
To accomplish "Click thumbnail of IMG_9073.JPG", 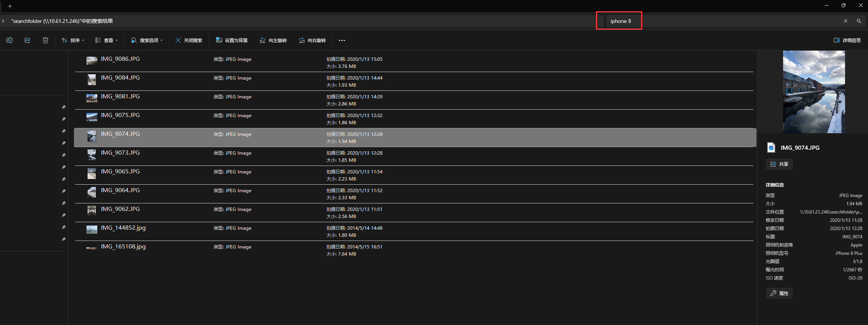I will point(92,155).
